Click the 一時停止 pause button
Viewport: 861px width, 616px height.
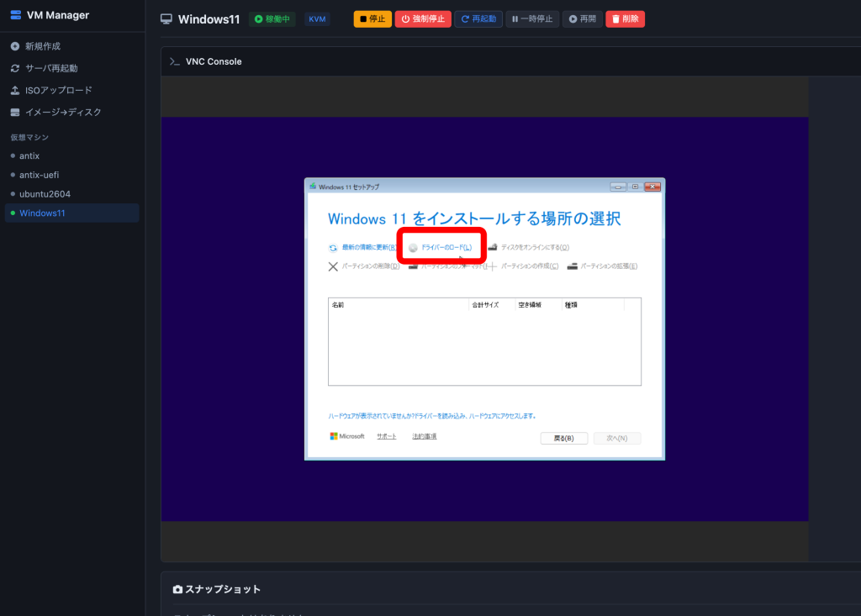click(532, 19)
